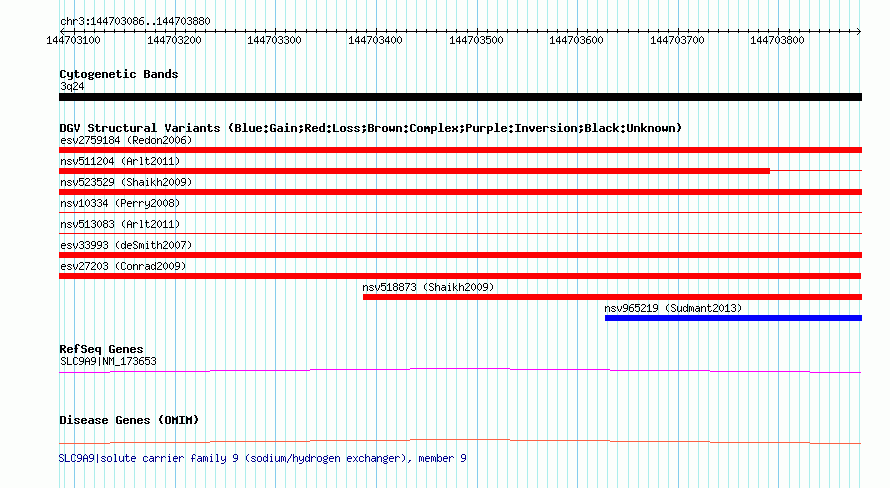
Task: Click the magenta SLC9A9 RefSeq gene line
Action: tap(460, 371)
